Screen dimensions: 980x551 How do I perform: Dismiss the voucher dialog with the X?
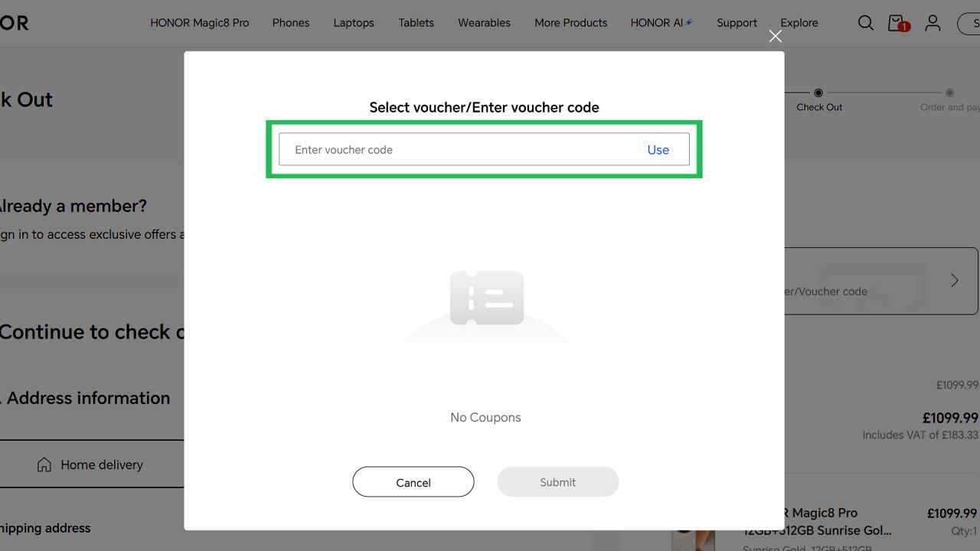pos(775,36)
